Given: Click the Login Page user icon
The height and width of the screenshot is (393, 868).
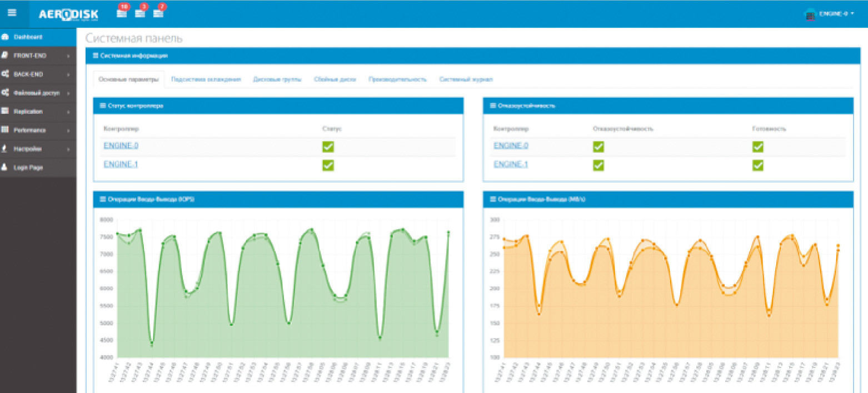Looking at the screenshot, I should click(5, 168).
